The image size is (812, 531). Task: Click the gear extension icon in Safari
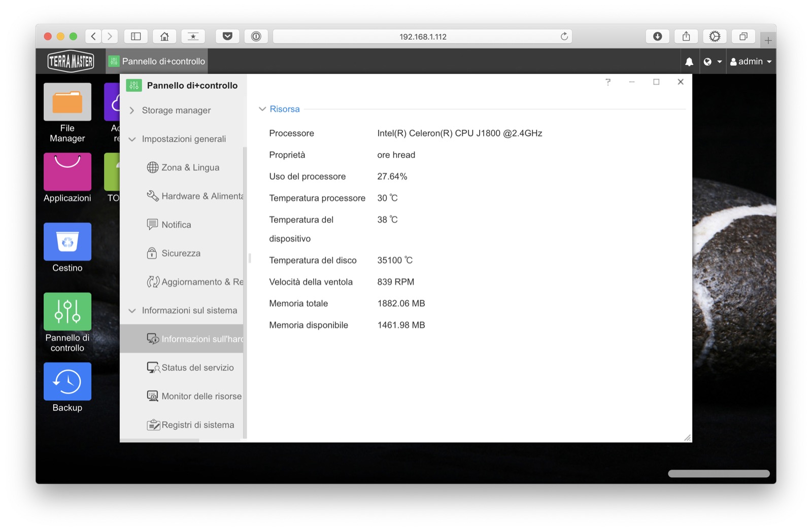[715, 37]
